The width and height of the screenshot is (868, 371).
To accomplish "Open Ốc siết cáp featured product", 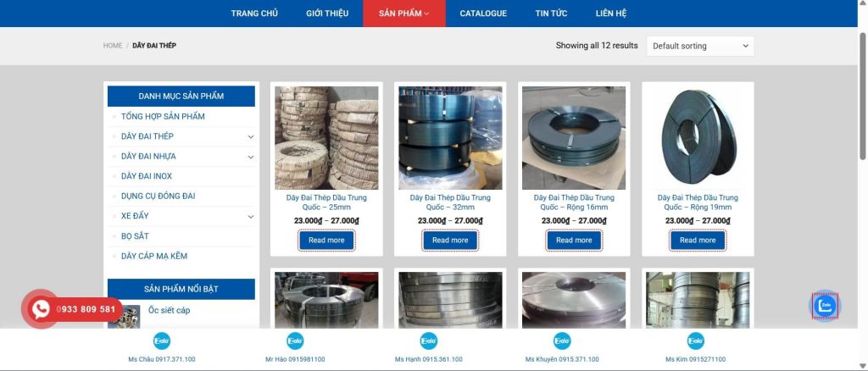I will coord(169,310).
